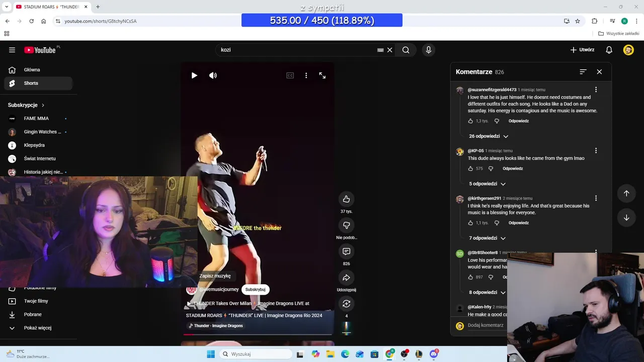Open the Short's three-dot options menu
This screenshot has width=644, height=362.
tap(306, 75)
